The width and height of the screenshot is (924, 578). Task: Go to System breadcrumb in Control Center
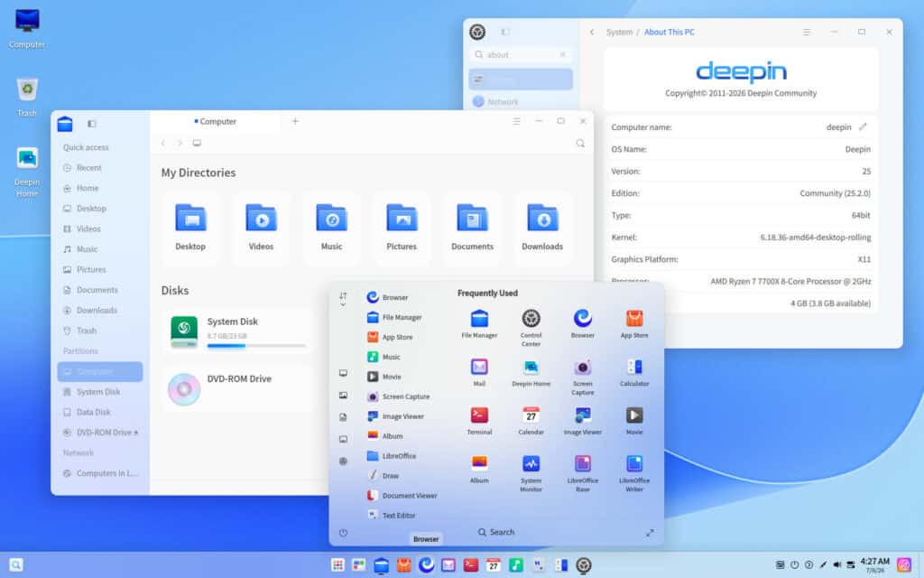619,32
